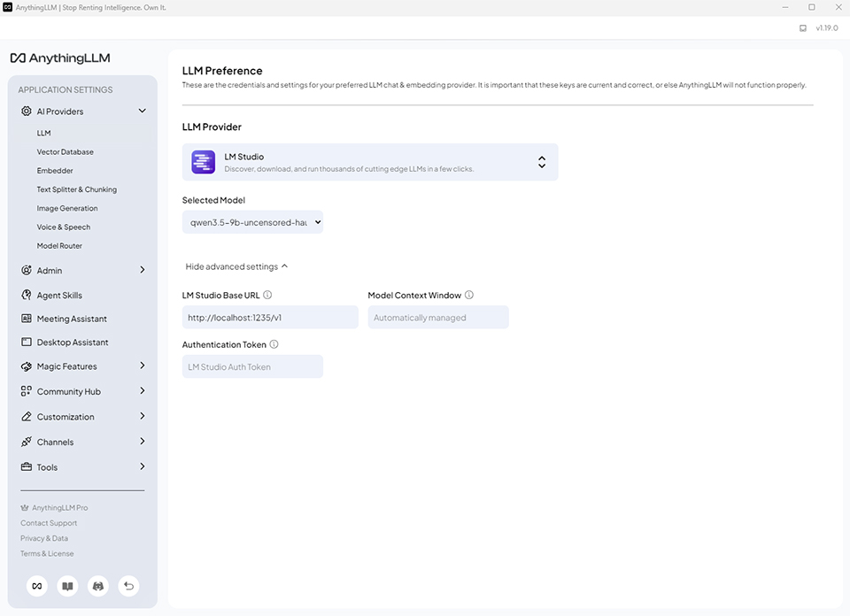850x616 pixels.
Task: Open Model Router settings
Action: pyautogui.click(x=59, y=245)
